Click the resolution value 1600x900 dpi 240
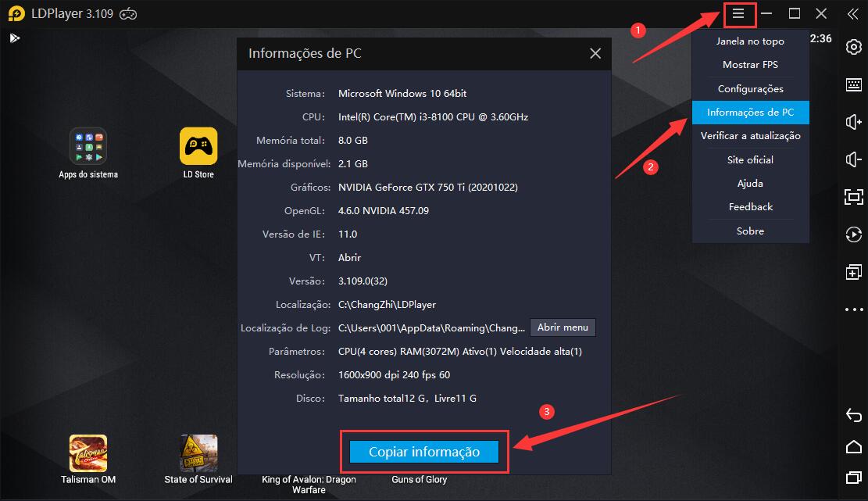This screenshot has width=868, height=501. (x=394, y=375)
